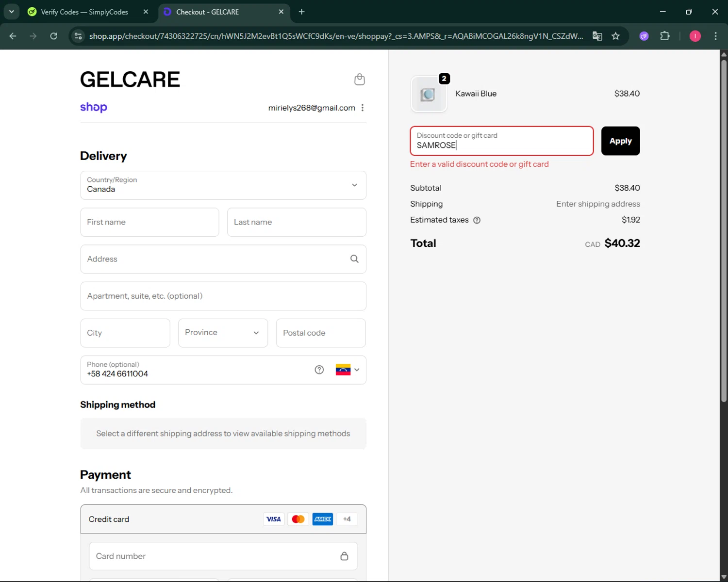The width and height of the screenshot is (728, 582).
Task: Click the Kawaii Blue product name
Action: pyautogui.click(x=476, y=94)
